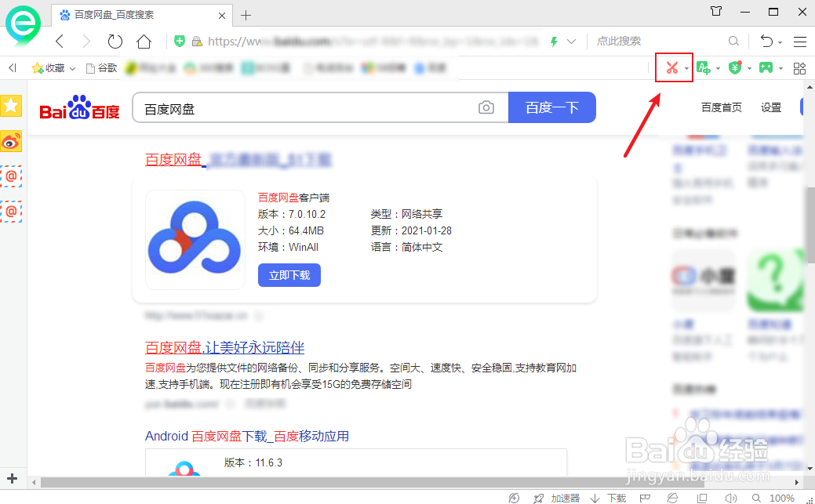Image resolution: width=815 pixels, height=504 pixels.
Task: Add sidebar app with plus icon
Action: click(12, 478)
